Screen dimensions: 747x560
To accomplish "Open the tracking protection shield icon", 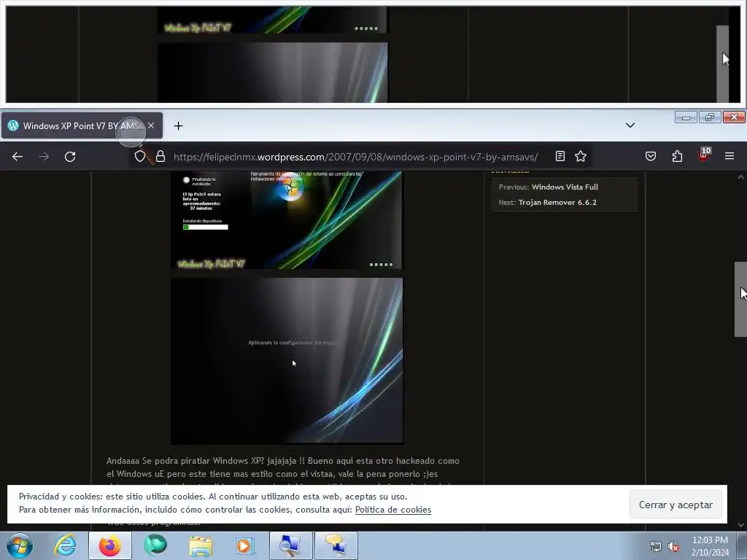I will tap(139, 157).
